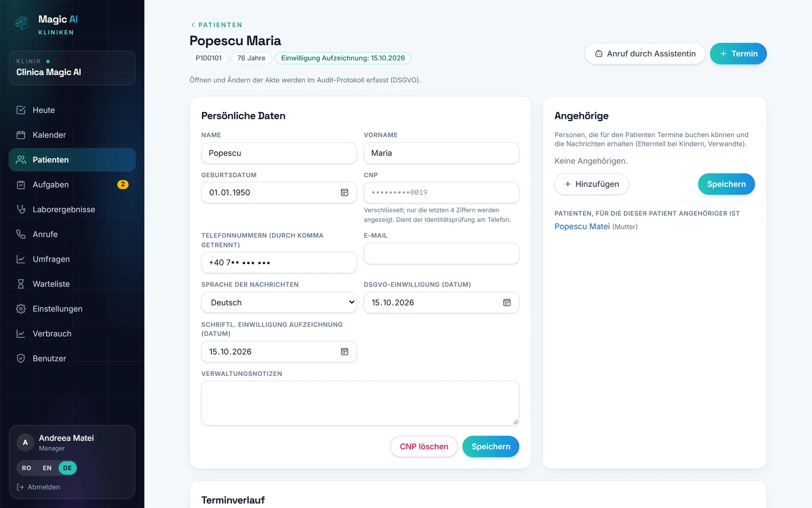Switch interface language to RO

point(26,468)
